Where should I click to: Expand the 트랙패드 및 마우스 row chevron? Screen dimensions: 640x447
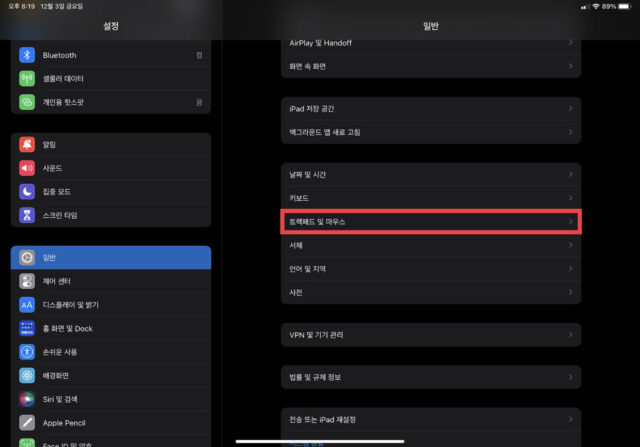pyautogui.click(x=570, y=221)
